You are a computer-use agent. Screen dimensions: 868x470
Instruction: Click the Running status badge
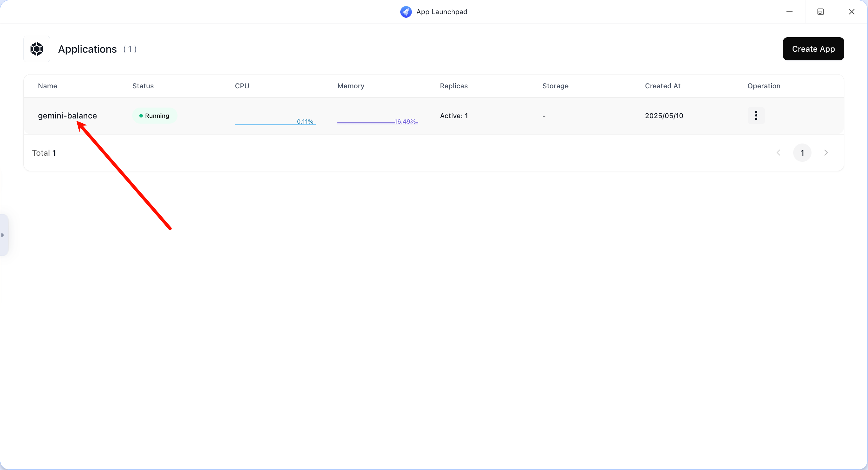[x=154, y=116]
